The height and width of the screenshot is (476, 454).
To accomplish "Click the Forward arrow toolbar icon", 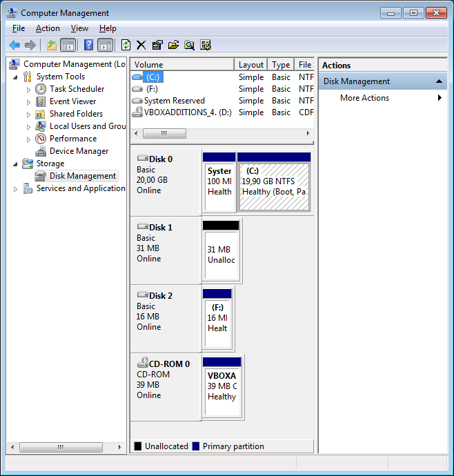I will point(30,46).
